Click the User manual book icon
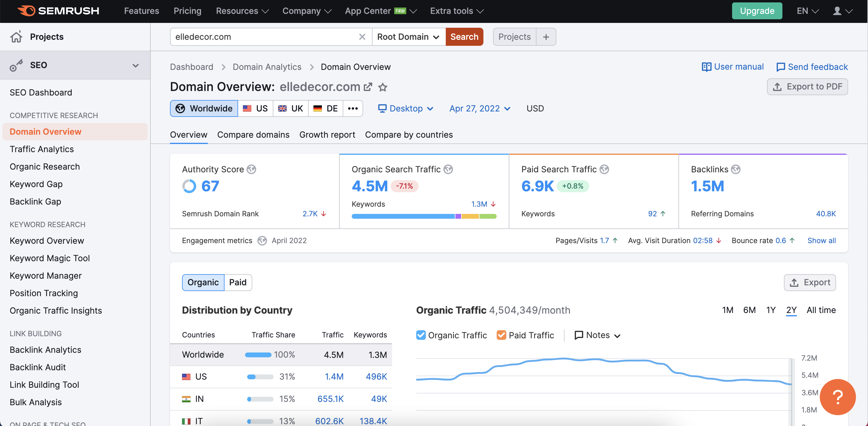868x426 pixels. tap(706, 67)
